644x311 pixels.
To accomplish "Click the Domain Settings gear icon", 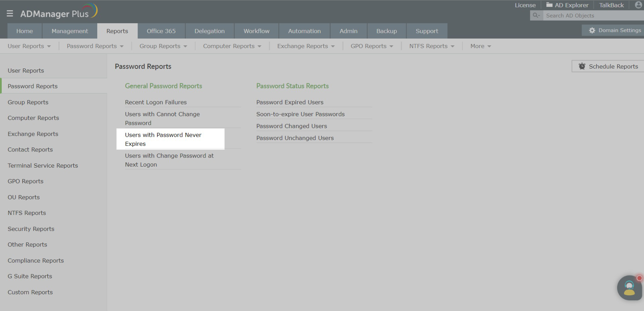I will coord(592,30).
